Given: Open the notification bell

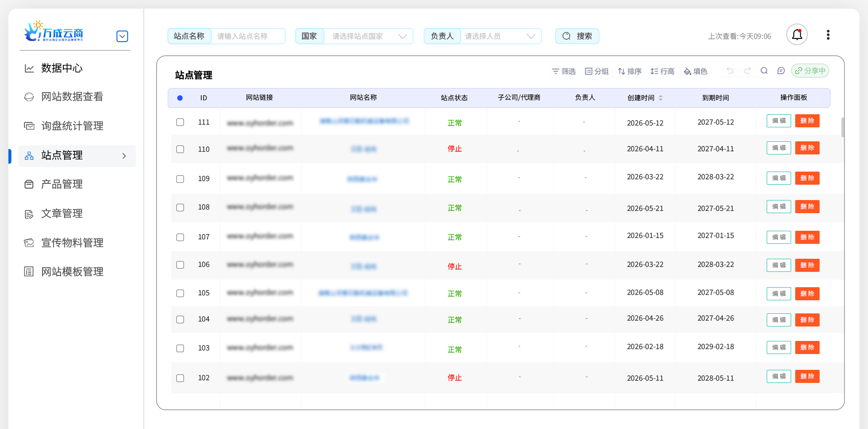Looking at the screenshot, I should point(797,35).
